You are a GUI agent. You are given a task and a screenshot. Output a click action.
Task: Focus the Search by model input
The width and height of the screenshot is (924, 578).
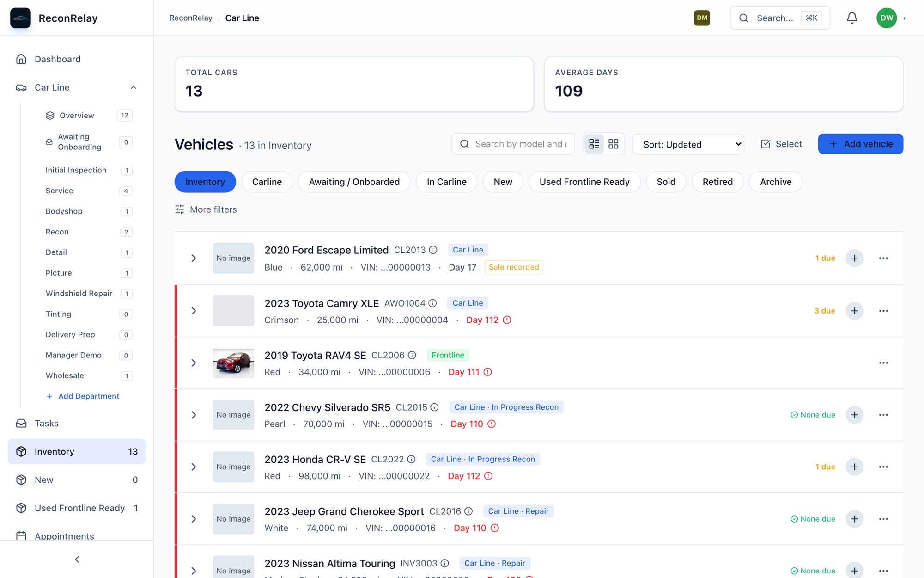513,144
